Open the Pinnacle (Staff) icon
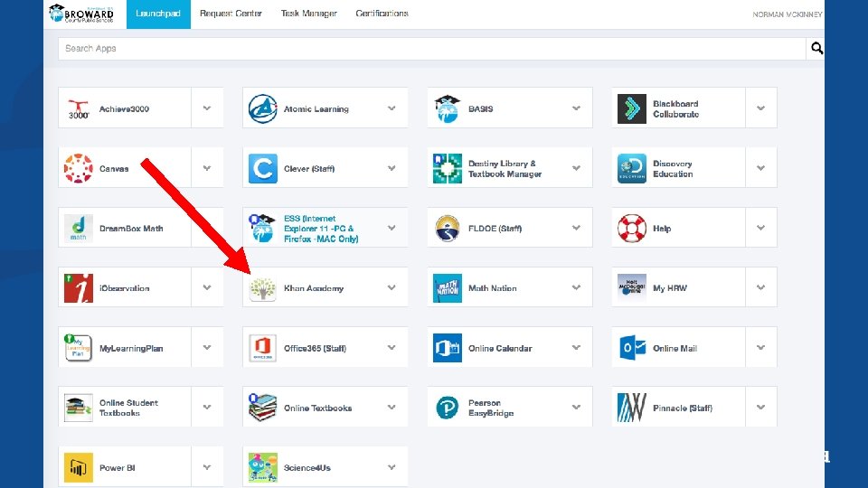The image size is (868, 488). [632, 408]
